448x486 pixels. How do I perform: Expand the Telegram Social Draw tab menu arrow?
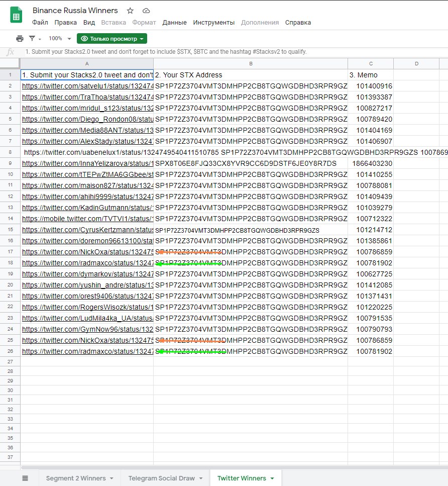click(x=201, y=478)
